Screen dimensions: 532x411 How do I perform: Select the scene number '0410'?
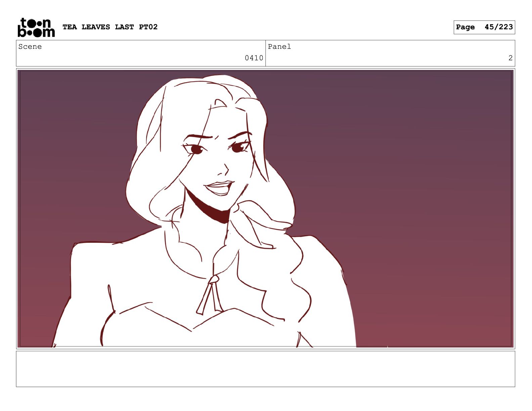[x=254, y=58]
